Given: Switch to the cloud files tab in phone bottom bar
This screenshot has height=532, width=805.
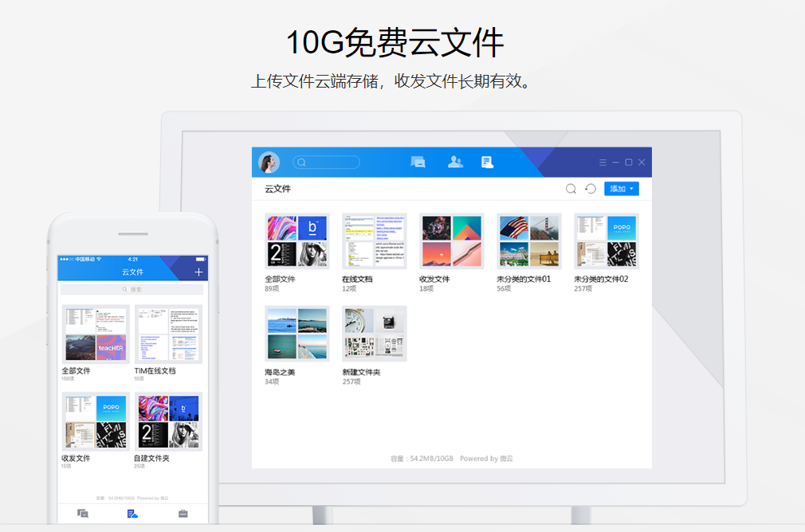Looking at the screenshot, I should click(132, 513).
